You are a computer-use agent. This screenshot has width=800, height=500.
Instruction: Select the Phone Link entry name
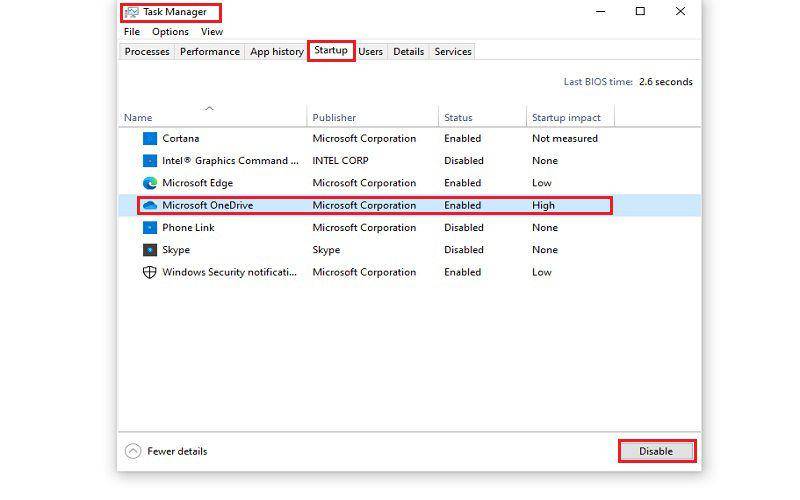[x=188, y=228]
